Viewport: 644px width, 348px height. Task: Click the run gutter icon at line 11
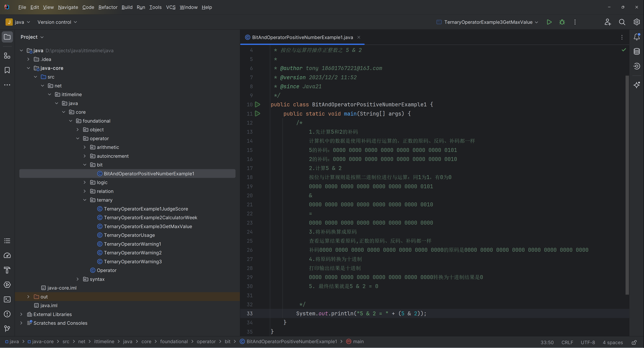click(x=257, y=113)
